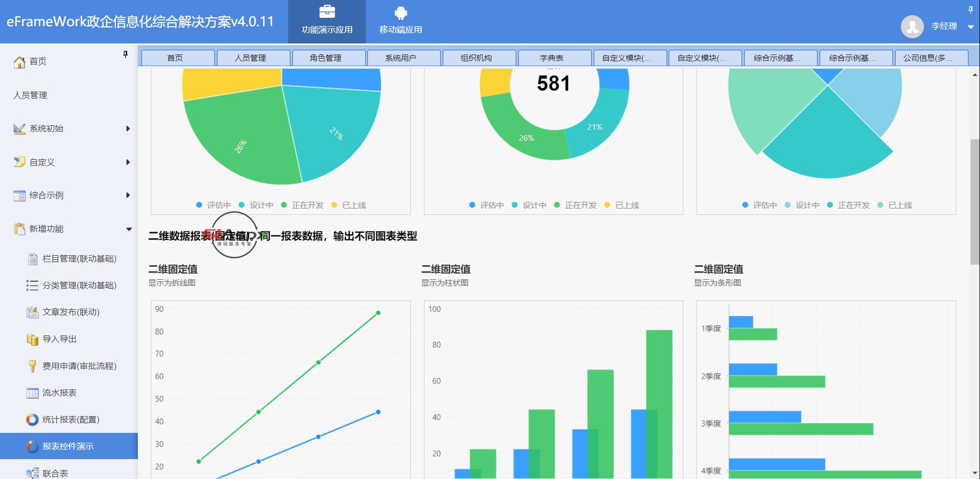980x479 pixels.
Task: Switch to the 角色管理 tab
Action: coord(329,58)
